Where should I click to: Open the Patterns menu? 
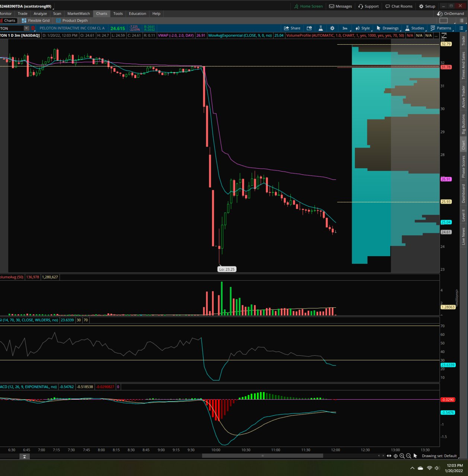click(x=441, y=28)
